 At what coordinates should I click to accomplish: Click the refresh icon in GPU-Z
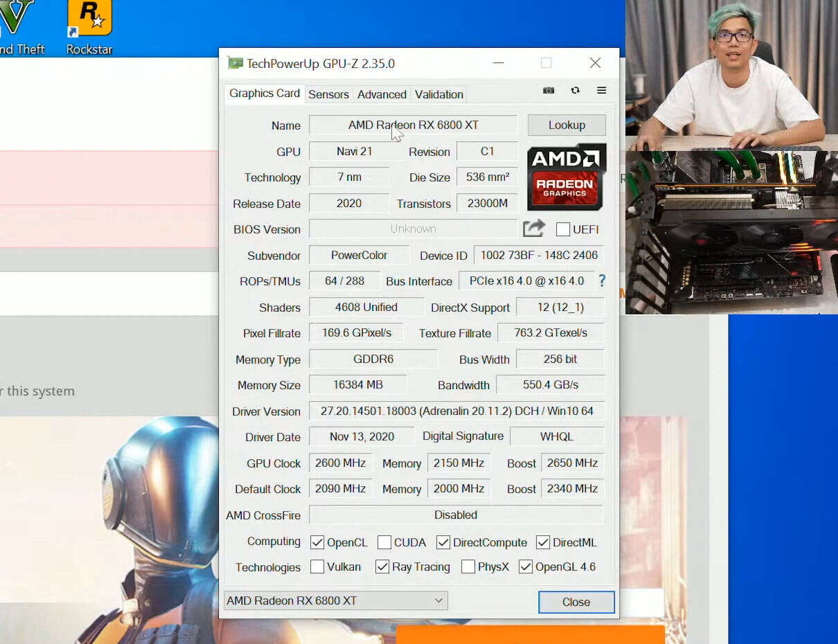point(575,91)
